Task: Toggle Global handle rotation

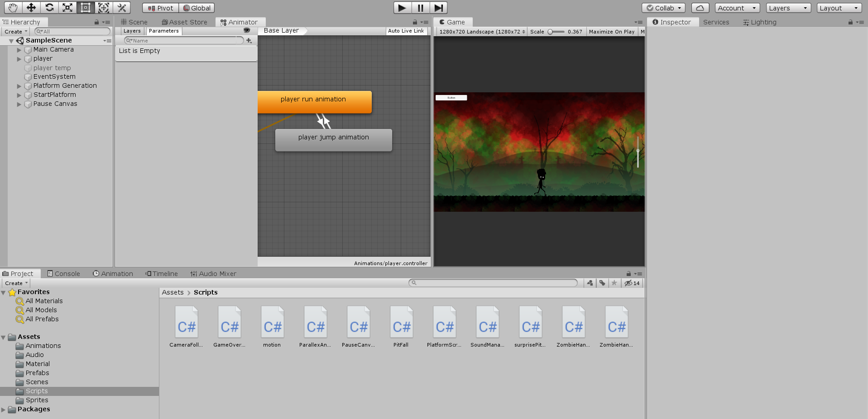Action: tap(197, 8)
